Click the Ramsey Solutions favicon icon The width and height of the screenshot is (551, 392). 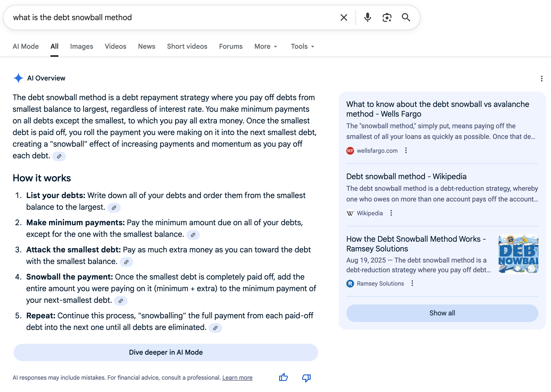(x=350, y=283)
